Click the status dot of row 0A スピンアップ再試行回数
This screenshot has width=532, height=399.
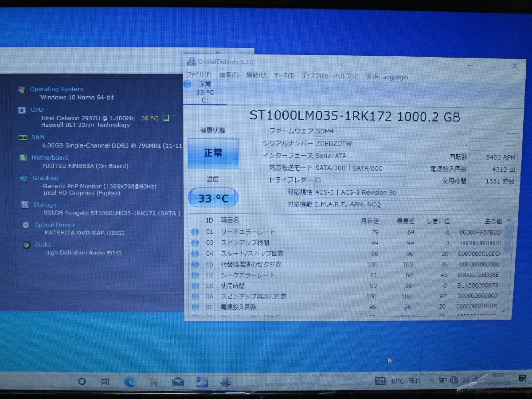coord(195,296)
